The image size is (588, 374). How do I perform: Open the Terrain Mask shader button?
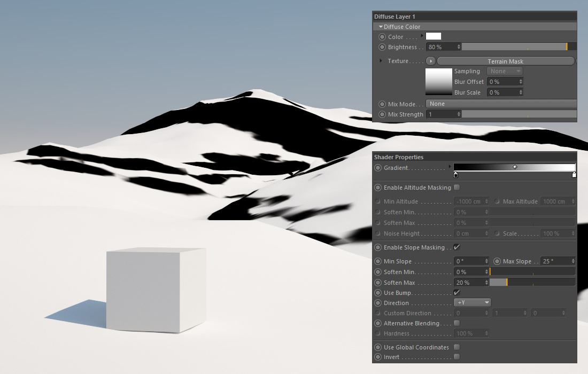(x=505, y=61)
